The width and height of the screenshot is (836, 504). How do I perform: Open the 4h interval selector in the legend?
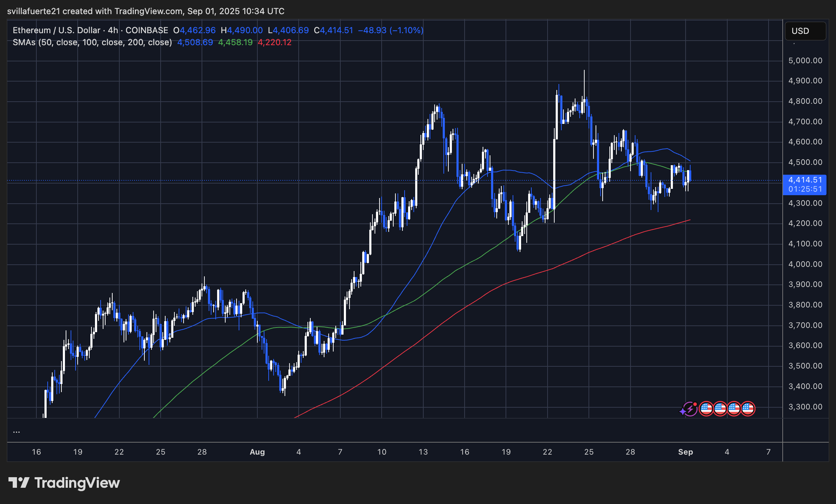pyautogui.click(x=112, y=30)
